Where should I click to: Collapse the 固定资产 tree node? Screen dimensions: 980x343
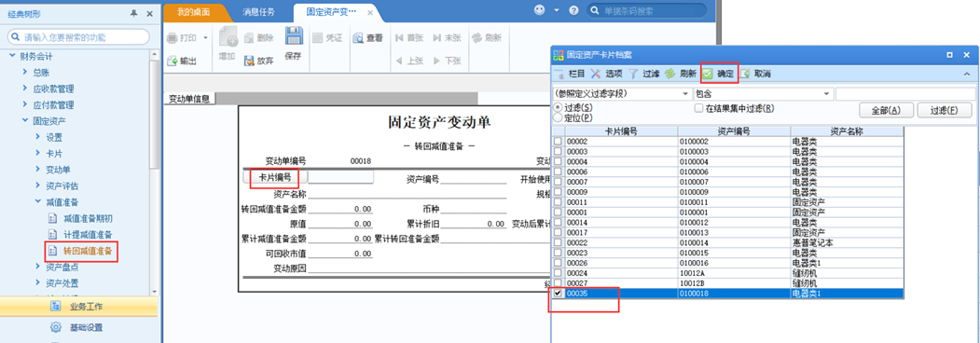24,120
